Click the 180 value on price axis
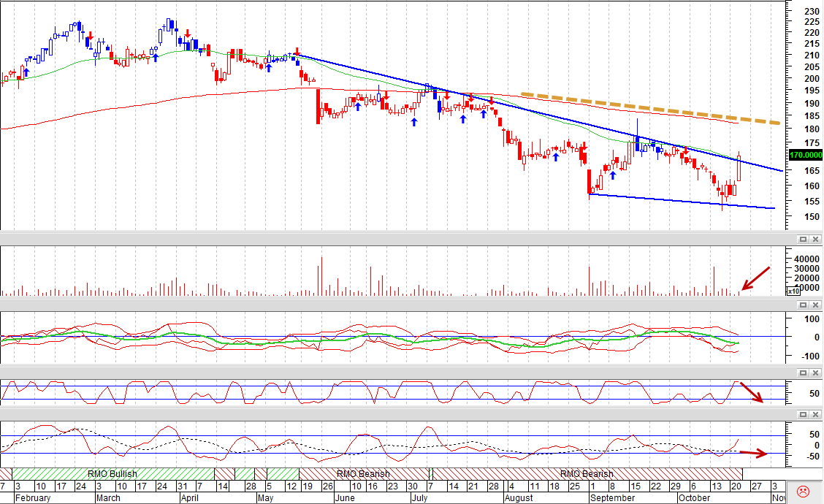Viewport: 824px width, 504px height. [x=812, y=129]
